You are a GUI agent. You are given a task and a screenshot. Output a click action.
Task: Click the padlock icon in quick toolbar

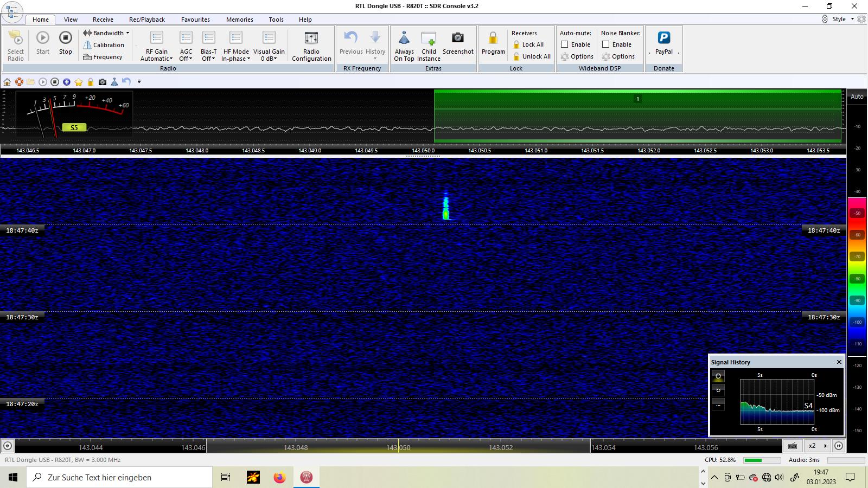pos(91,82)
